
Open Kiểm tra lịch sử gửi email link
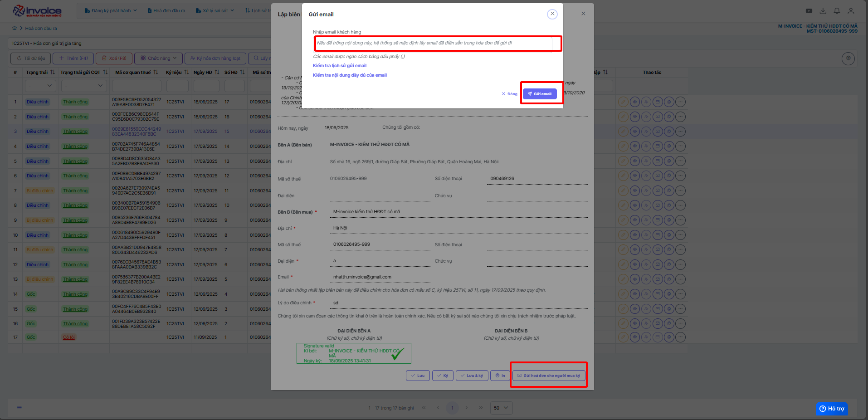(339, 66)
